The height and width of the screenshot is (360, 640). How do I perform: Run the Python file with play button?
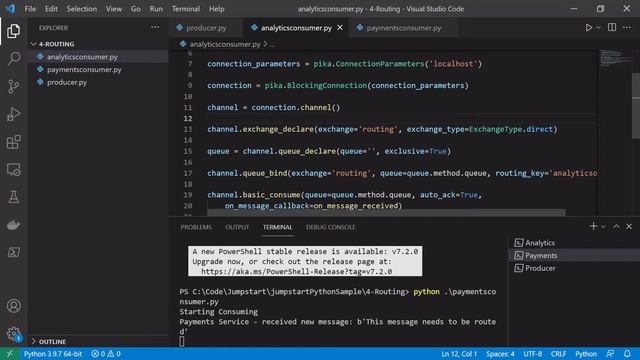(589, 28)
